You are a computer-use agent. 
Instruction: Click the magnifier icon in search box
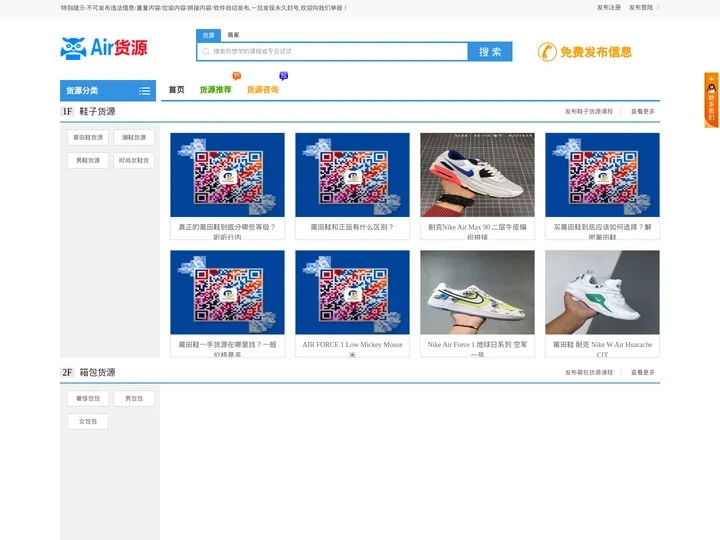click(206, 51)
